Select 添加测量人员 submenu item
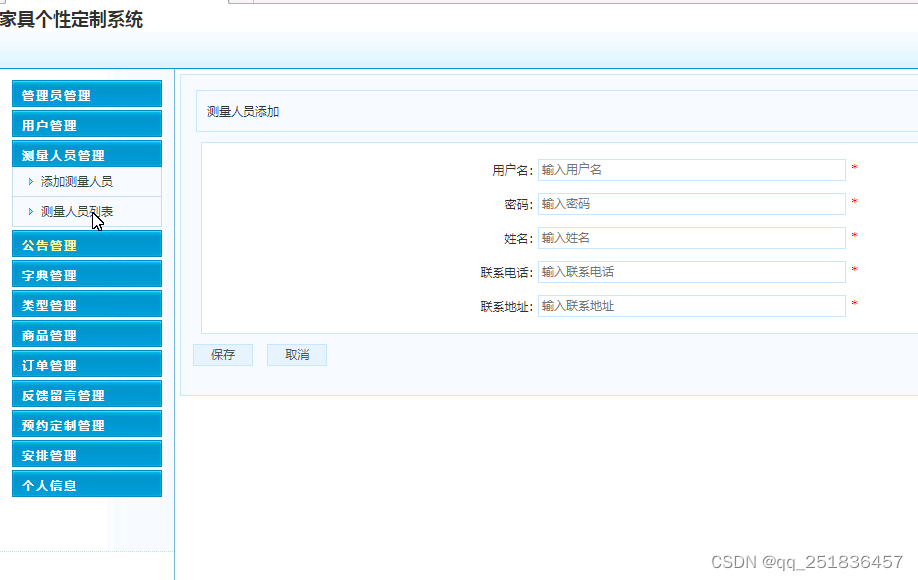This screenshot has height=580, width=918. [77, 181]
